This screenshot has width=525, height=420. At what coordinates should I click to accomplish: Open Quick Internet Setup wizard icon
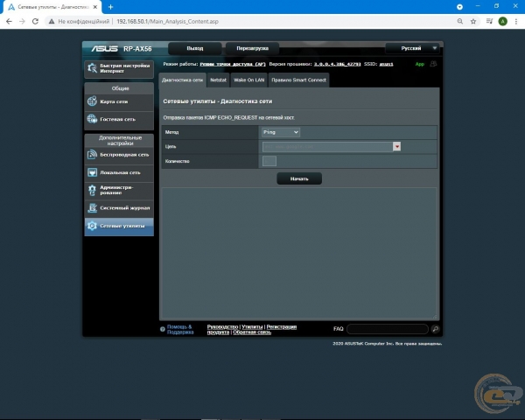tap(92, 68)
